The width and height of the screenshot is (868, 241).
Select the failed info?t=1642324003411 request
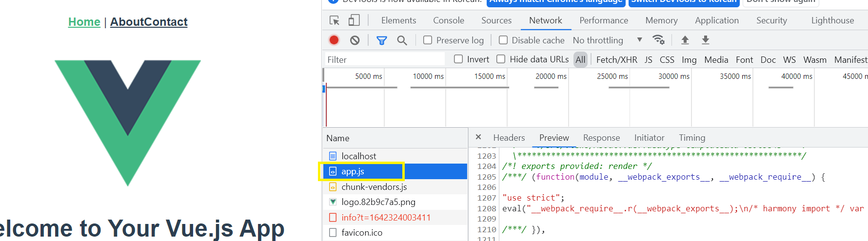click(x=395, y=217)
